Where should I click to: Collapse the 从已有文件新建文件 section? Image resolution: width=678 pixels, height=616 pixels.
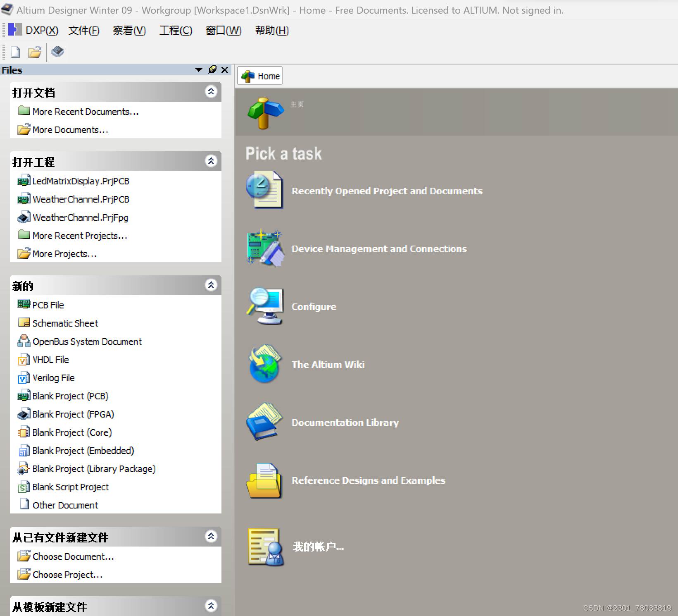click(211, 536)
